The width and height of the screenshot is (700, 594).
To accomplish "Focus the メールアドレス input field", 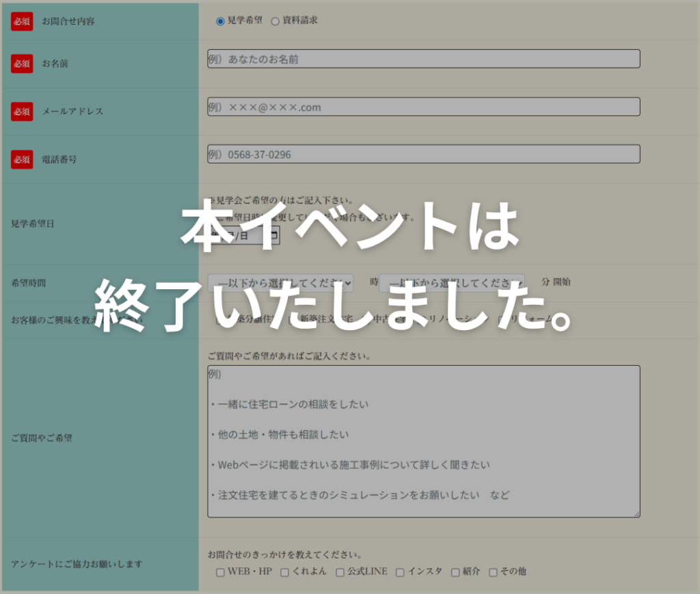I will point(423,107).
